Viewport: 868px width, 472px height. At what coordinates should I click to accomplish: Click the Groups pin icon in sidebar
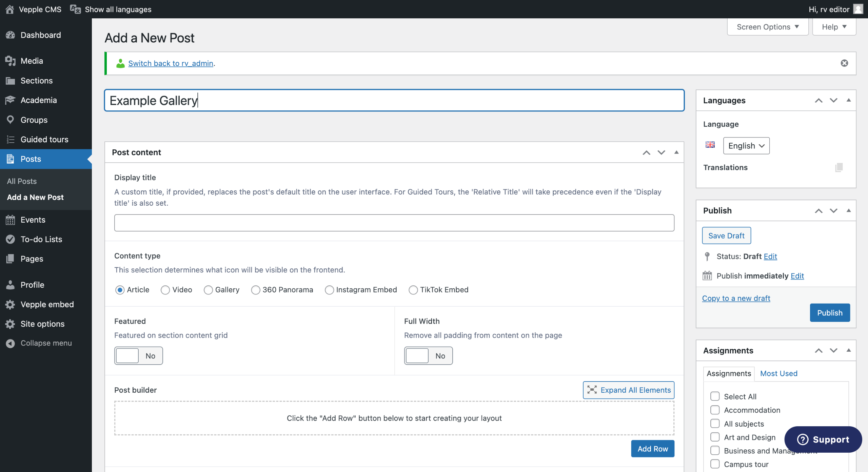coord(10,120)
